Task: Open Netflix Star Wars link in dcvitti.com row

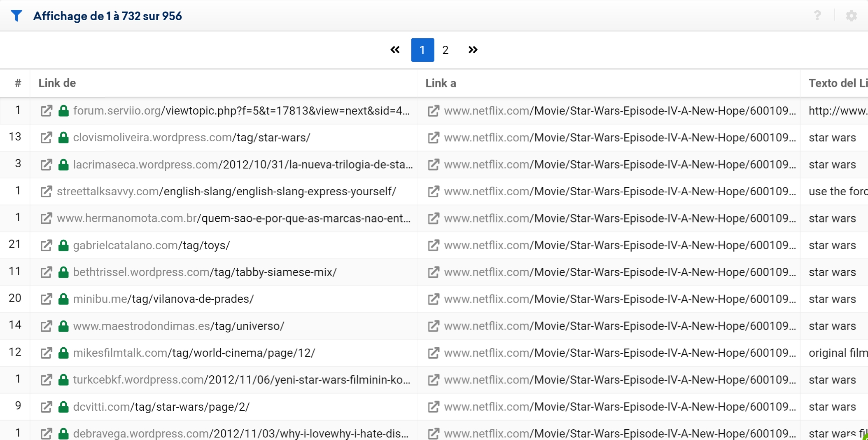Action: (x=620, y=407)
